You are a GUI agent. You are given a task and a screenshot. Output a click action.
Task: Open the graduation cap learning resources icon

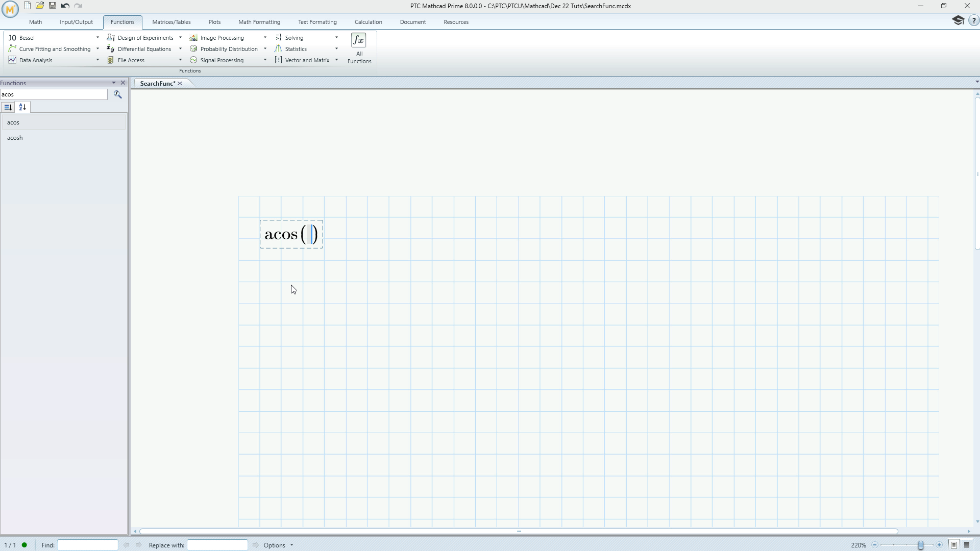958,20
